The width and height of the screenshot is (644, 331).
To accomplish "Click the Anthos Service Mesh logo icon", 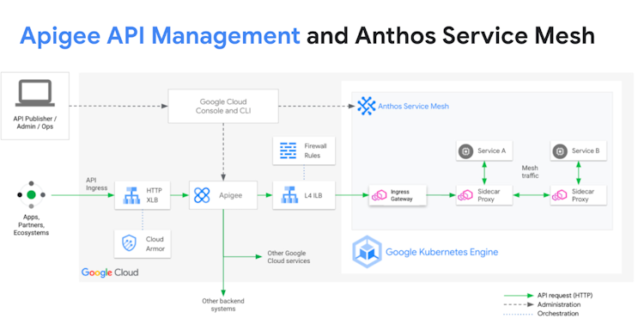I will 366,106.
